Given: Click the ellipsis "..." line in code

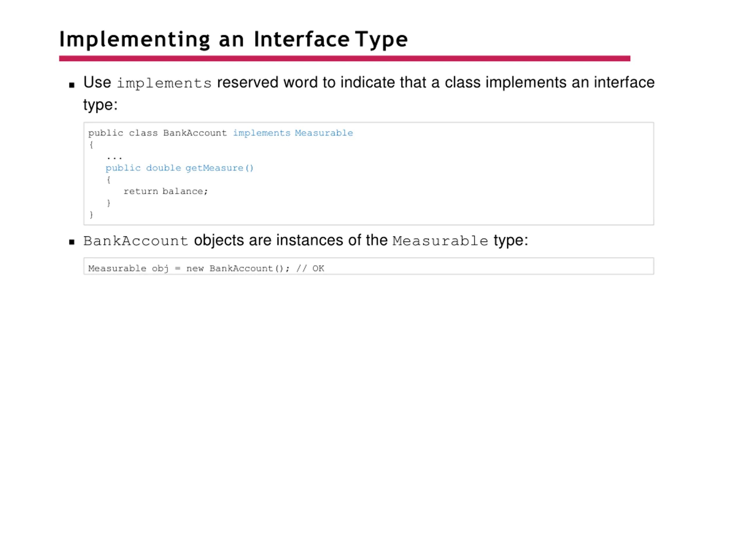Looking at the screenshot, I should tap(114, 157).
